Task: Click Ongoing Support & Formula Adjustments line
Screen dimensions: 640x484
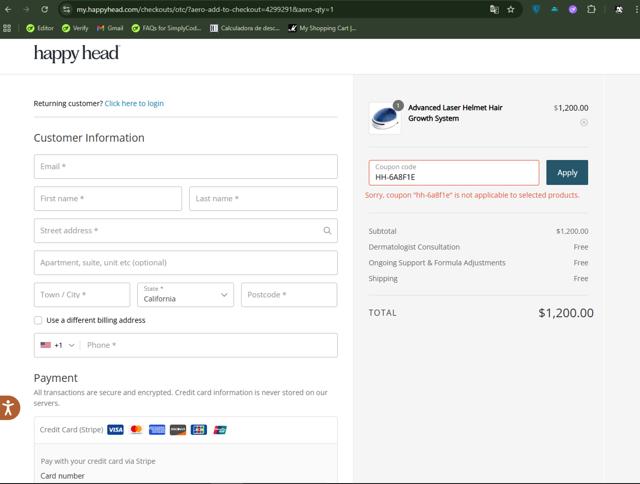Action: 437,263
